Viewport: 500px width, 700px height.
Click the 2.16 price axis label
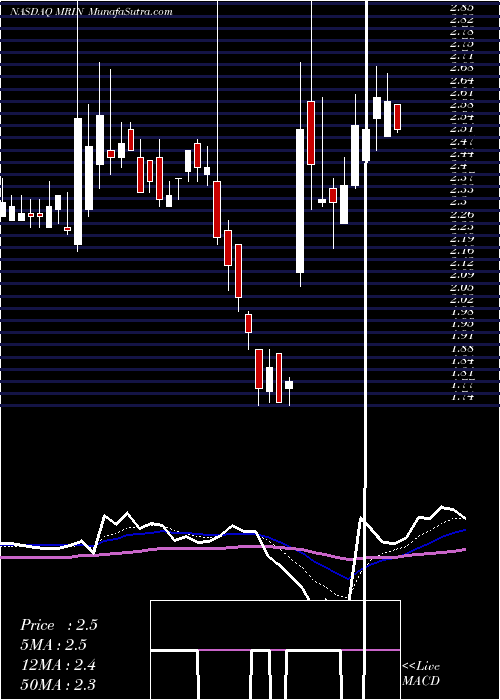pos(462,250)
